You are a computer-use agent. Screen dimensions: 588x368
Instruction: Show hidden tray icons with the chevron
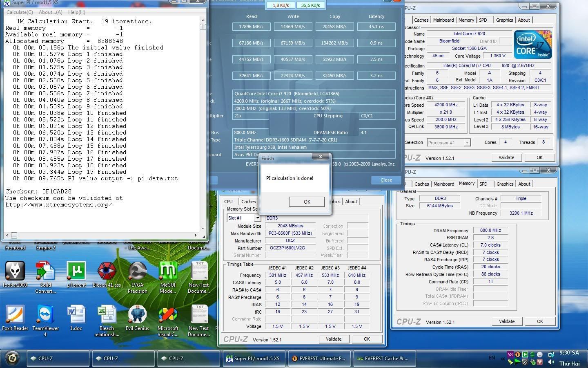pos(503,359)
